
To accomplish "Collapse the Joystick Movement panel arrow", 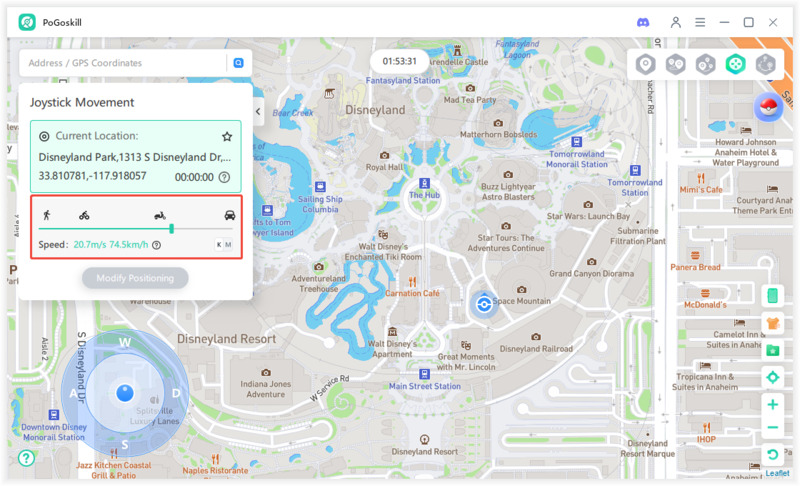I will [x=258, y=111].
